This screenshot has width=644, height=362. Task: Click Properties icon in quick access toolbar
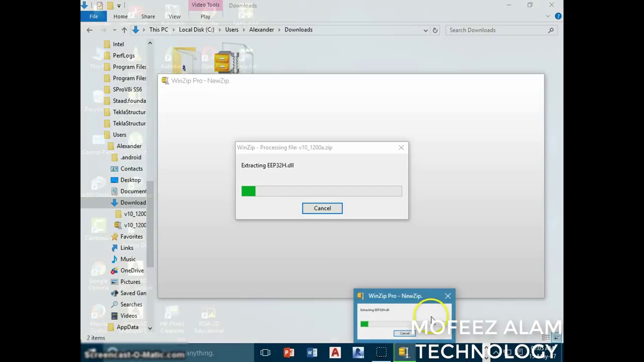100,6
